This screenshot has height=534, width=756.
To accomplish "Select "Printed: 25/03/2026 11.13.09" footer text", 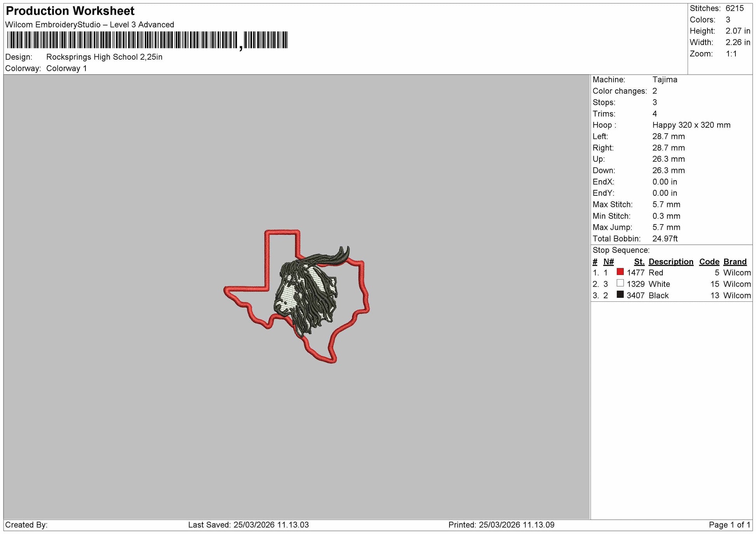I will tap(502, 525).
